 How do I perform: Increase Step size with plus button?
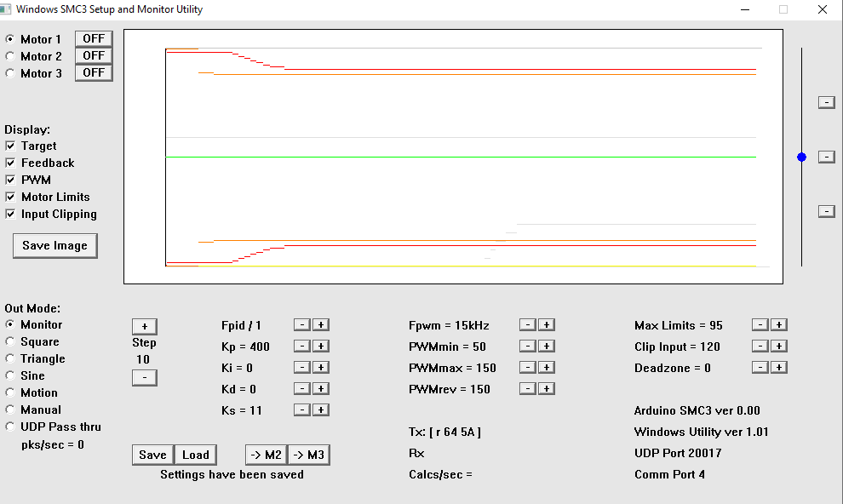point(145,326)
